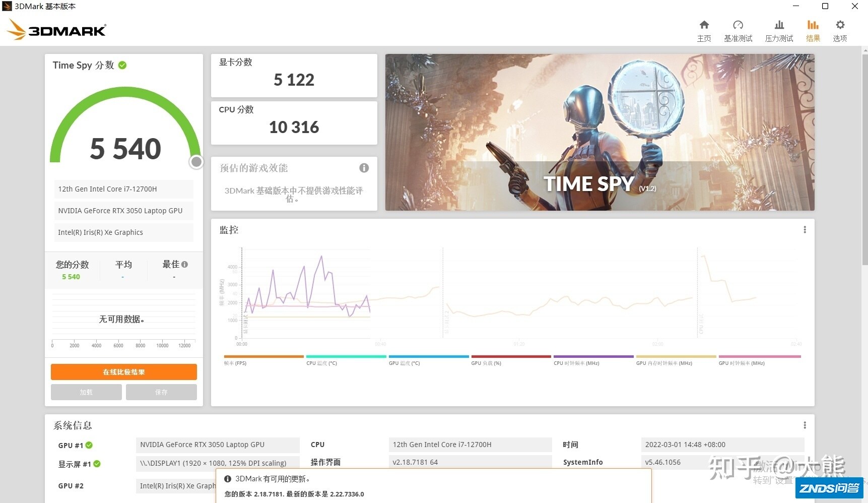Click the 保存 (Save) button
This screenshot has width=868, height=503.
161,392
